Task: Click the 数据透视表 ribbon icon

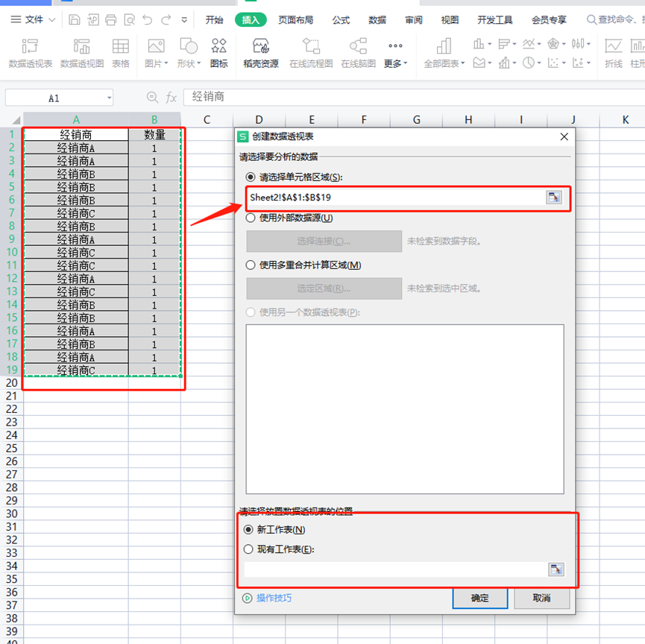Action: click(x=31, y=53)
